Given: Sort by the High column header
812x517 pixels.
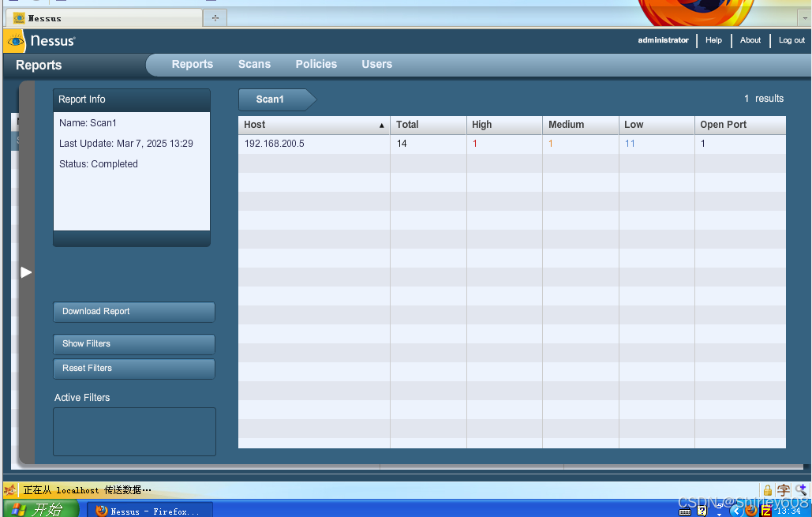Looking at the screenshot, I should point(504,125).
